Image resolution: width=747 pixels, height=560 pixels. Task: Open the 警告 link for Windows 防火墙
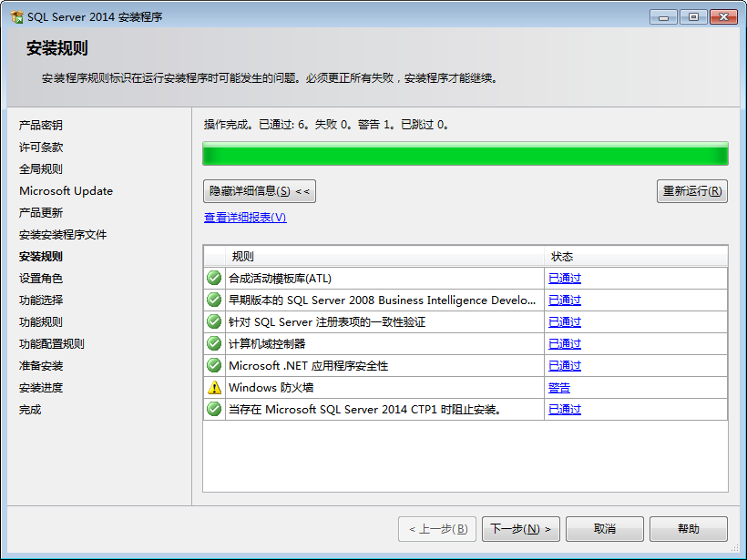559,387
